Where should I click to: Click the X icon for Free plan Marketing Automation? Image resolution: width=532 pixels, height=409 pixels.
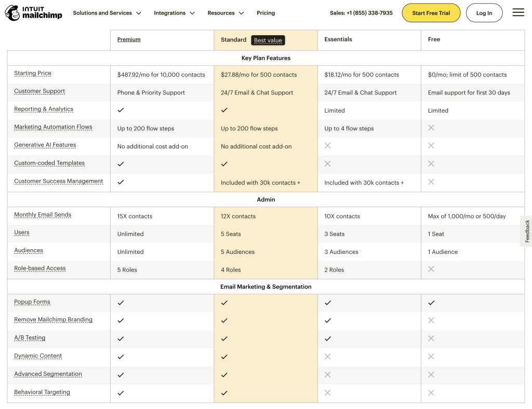(431, 128)
